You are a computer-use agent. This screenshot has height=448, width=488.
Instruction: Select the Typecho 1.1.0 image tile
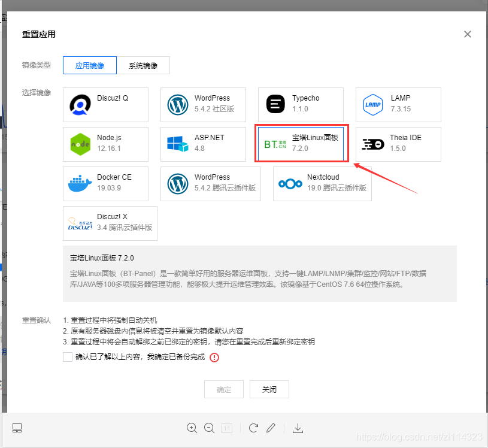tap(300, 104)
